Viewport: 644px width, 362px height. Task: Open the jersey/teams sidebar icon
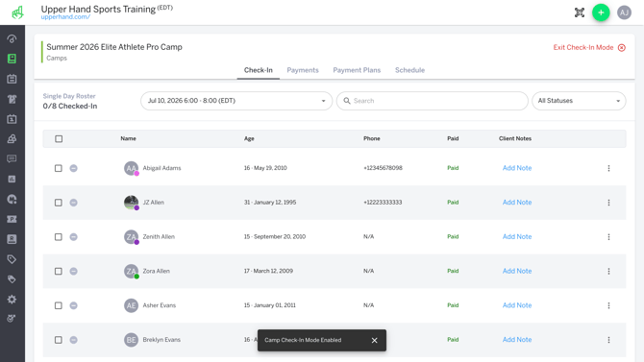pyautogui.click(x=12, y=99)
